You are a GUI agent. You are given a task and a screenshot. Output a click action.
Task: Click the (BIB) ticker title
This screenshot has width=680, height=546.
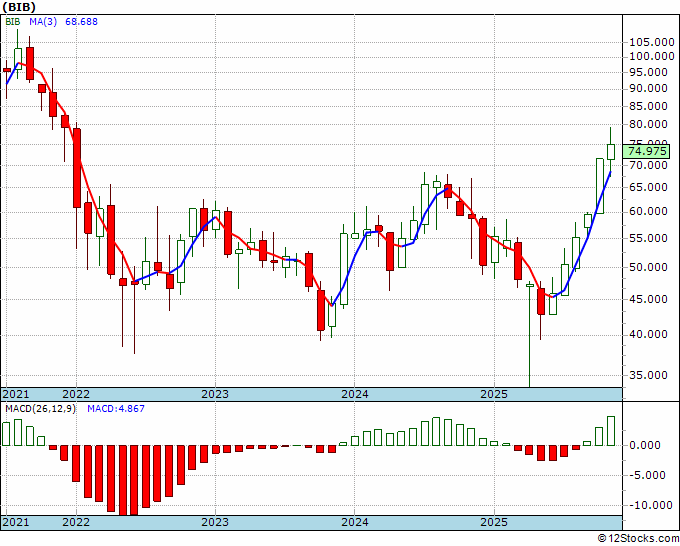click(x=19, y=7)
